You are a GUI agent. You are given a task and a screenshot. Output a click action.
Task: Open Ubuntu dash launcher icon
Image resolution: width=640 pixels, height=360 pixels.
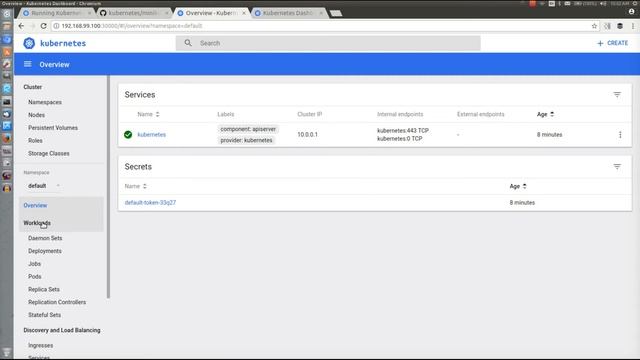coord(7,13)
